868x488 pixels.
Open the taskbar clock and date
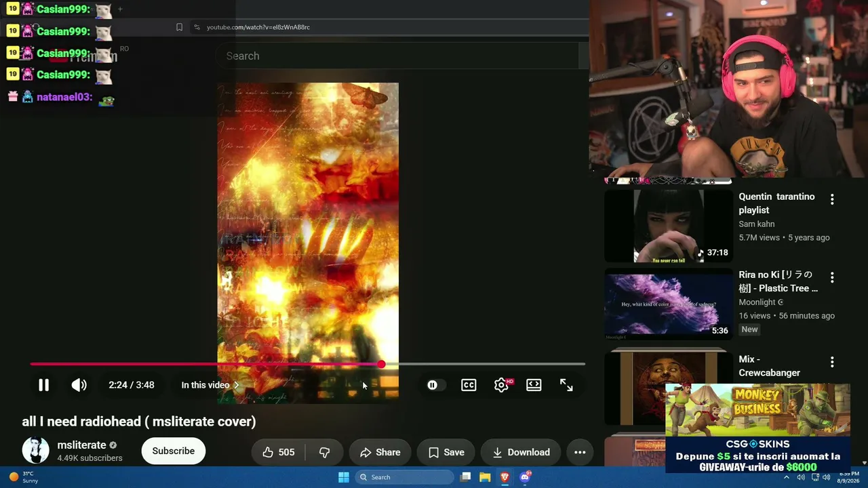[848, 477]
